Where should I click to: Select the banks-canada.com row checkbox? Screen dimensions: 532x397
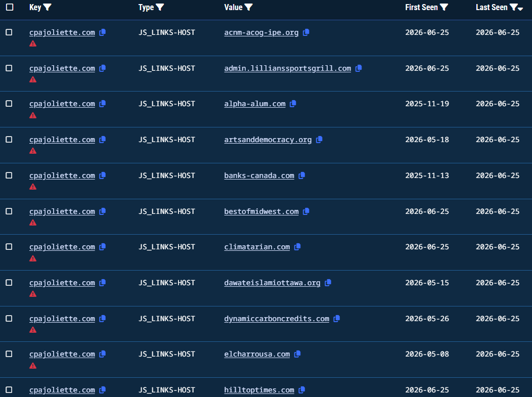pyautogui.click(x=9, y=175)
